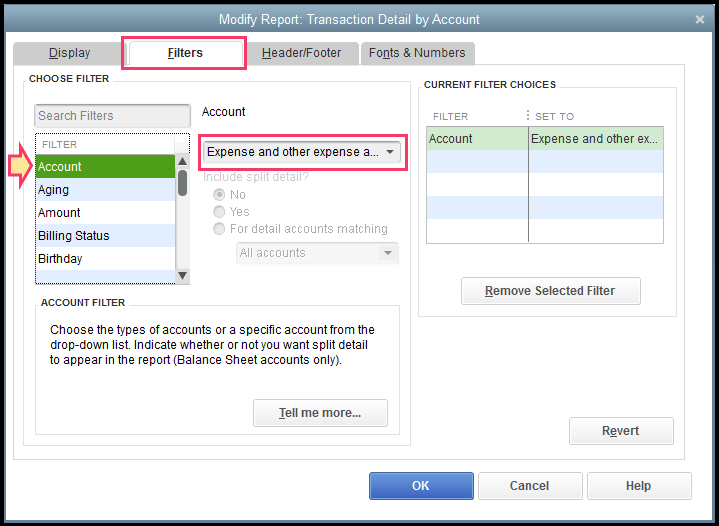The image size is (719, 526).
Task: Click the Remove Selected Filter button
Action: tap(550, 291)
